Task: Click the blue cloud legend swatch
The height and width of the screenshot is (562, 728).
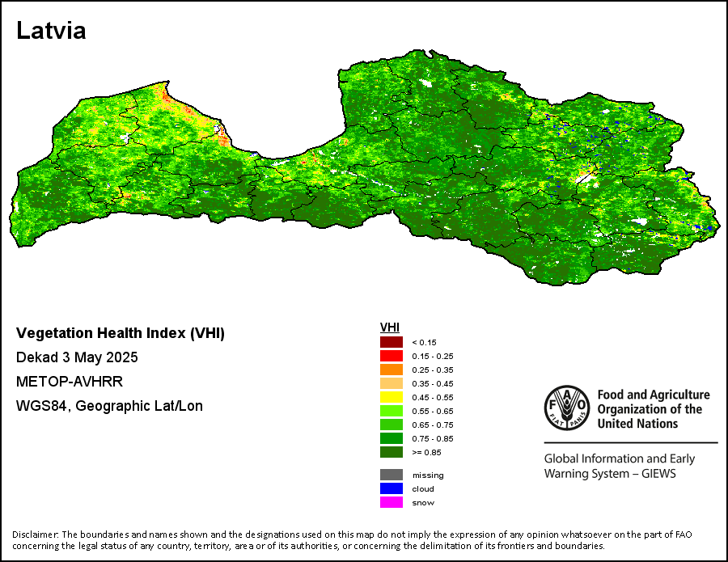Action: point(392,488)
